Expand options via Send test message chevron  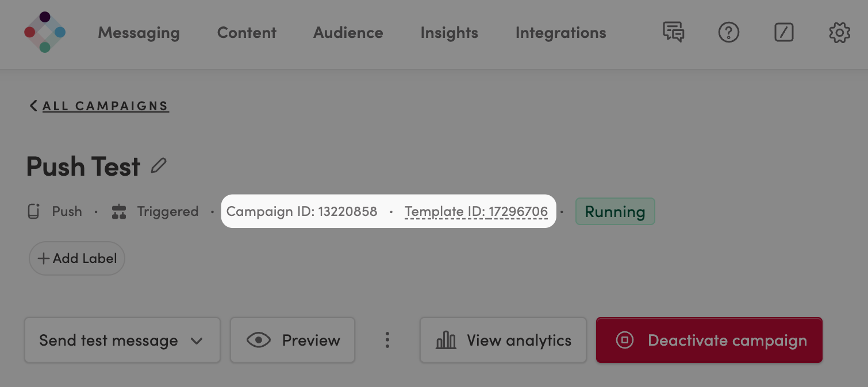196,340
